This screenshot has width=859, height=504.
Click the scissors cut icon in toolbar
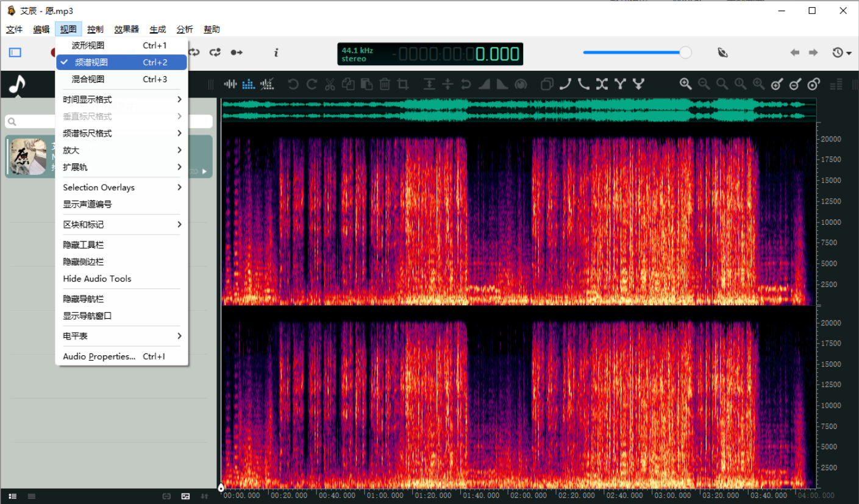(329, 84)
